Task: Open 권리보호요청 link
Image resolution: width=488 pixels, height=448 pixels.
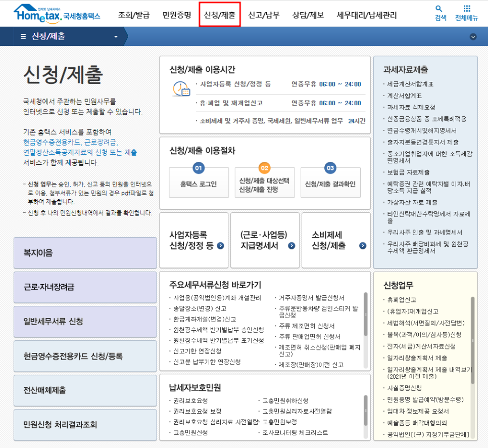Action: tap(190, 400)
